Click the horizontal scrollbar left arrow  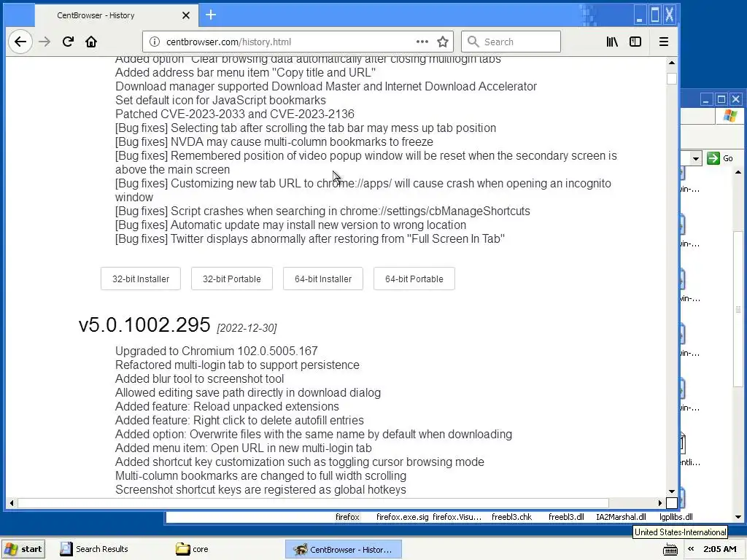pyautogui.click(x=12, y=503)
